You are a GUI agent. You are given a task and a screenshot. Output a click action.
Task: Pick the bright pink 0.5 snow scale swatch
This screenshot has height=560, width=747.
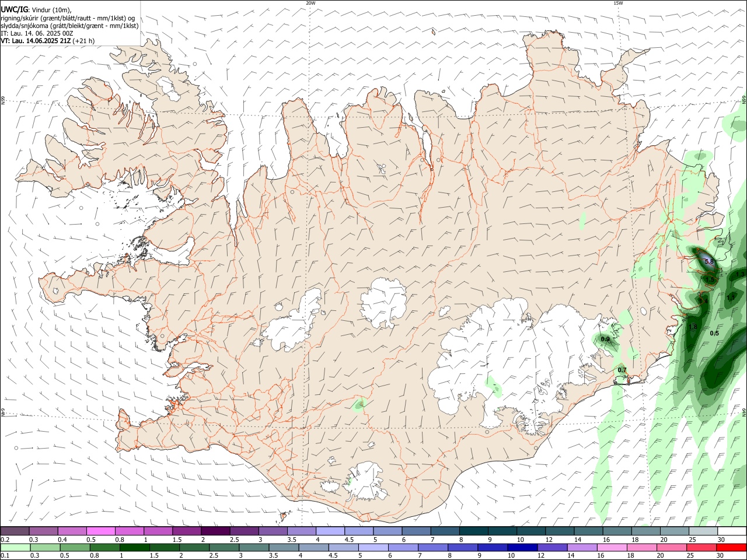click(101, 531)
